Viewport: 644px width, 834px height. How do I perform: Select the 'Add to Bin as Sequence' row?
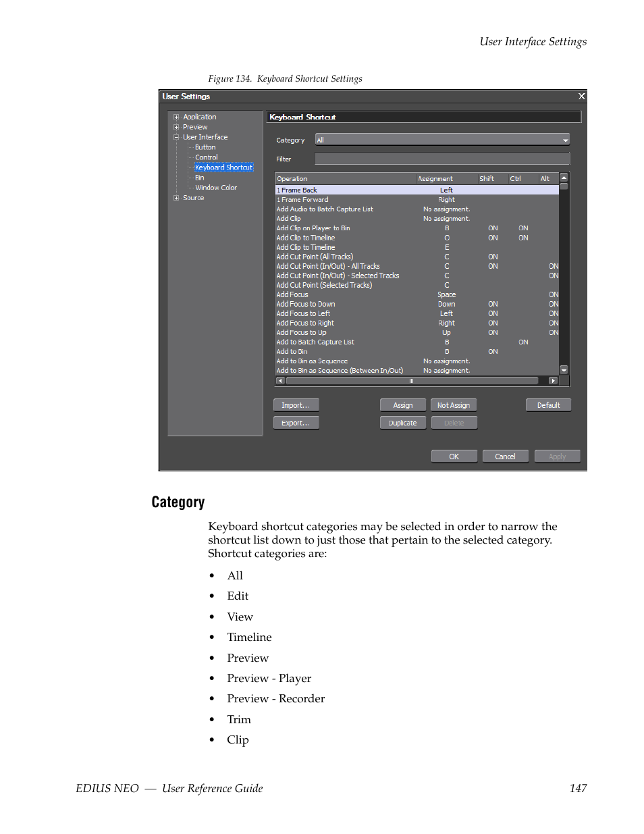pyautogui.click(x=417, y=361)
